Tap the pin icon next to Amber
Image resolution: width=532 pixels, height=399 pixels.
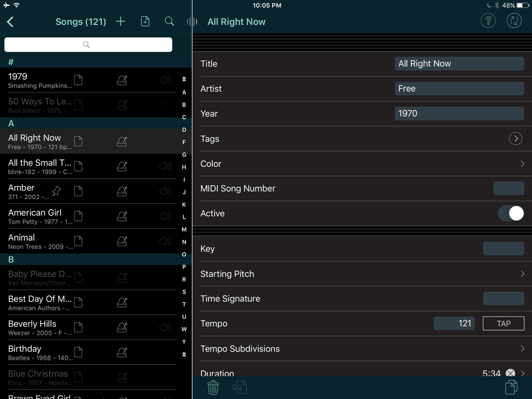(57, 191)
